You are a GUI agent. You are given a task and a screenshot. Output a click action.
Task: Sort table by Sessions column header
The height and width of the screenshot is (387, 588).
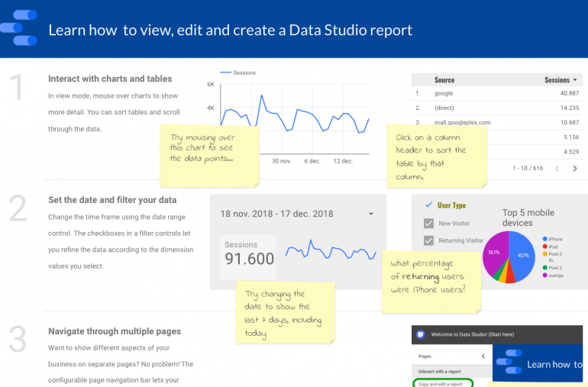pos(561,80)
